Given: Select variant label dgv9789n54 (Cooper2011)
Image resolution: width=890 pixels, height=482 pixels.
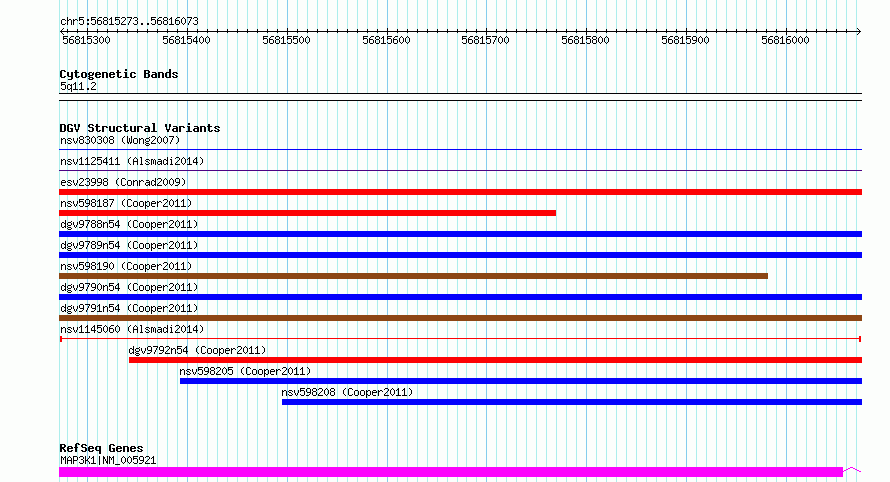Looking at the screenshot, I should 129,245.
